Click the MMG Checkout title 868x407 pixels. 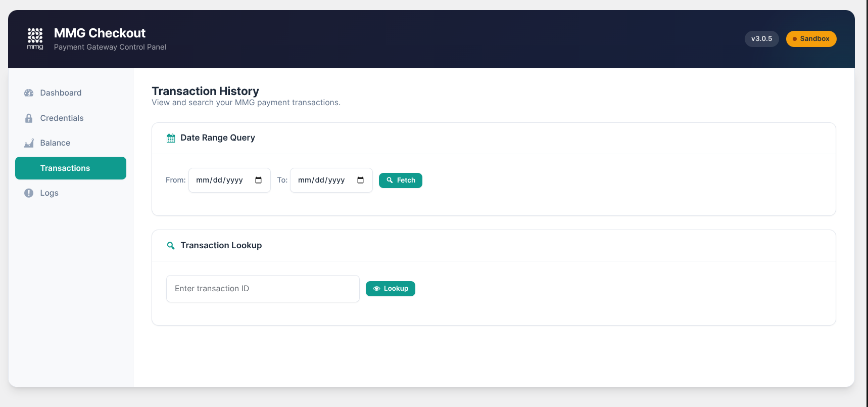point(100,33)
